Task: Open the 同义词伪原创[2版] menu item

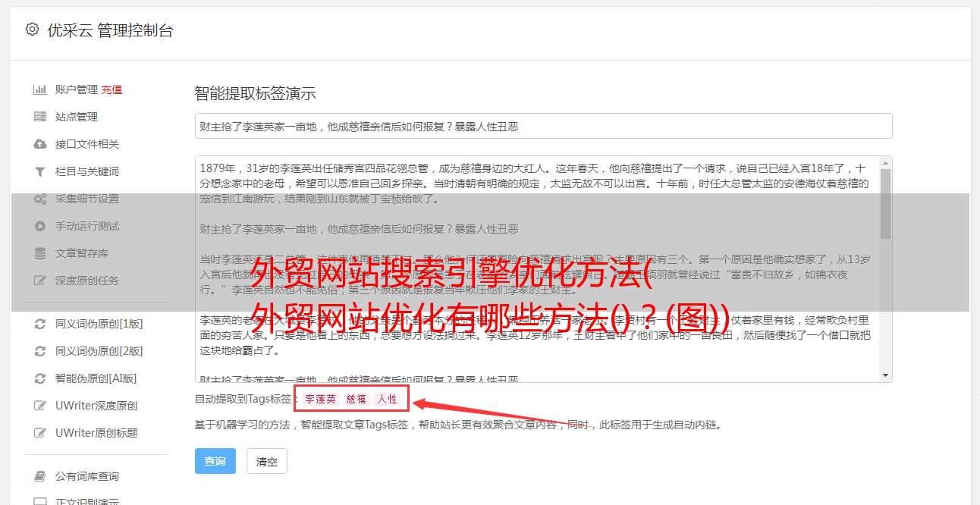Action: click(99, 351)
